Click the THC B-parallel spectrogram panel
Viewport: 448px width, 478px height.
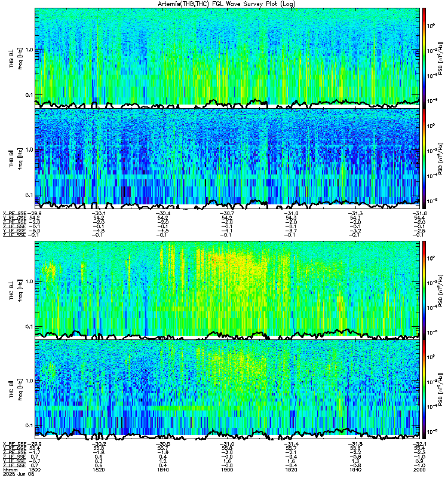coord(228,389)
